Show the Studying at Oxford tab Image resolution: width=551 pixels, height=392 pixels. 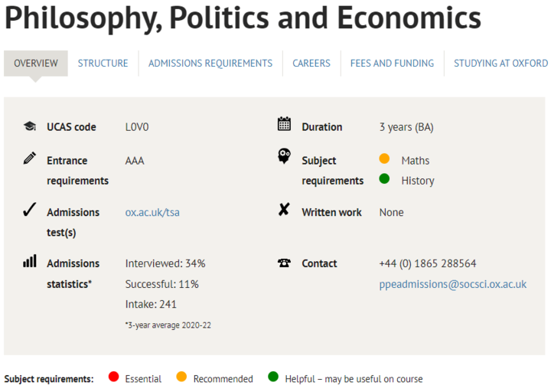point(500,64)
